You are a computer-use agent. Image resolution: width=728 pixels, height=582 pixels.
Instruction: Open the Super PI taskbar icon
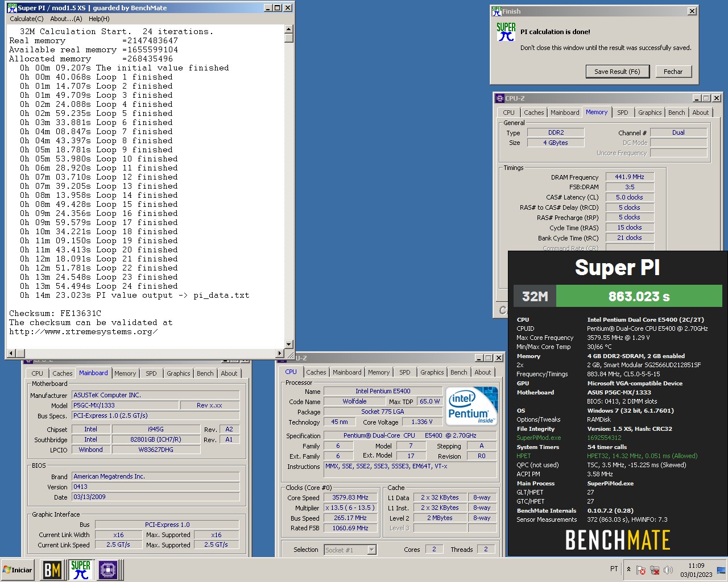tap(80, 569)
